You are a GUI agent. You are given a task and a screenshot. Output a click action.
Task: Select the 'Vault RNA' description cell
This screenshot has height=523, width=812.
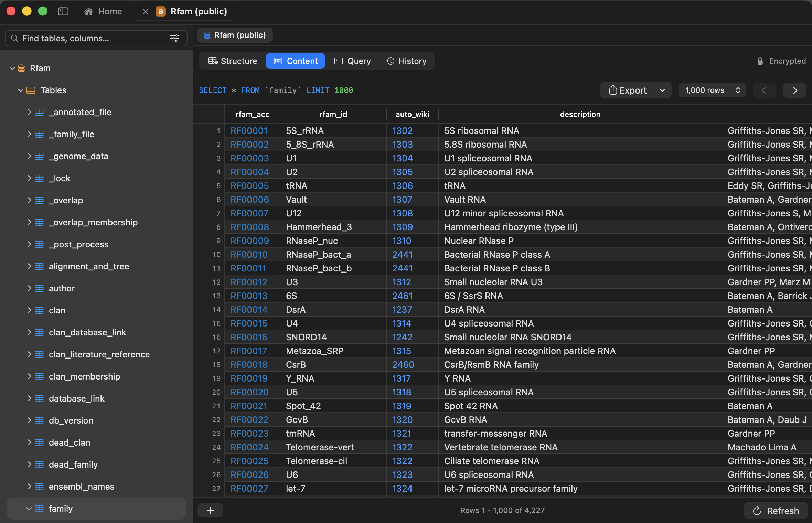tap(580, 200)
